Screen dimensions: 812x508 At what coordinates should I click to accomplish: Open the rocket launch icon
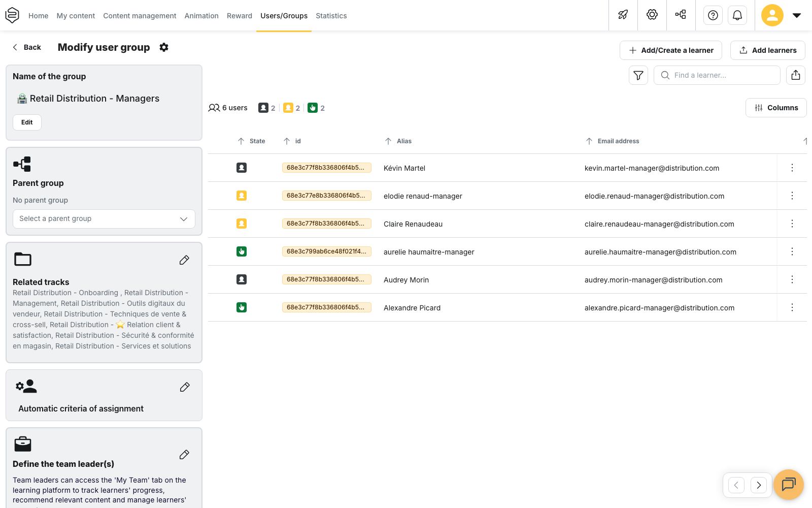[x=623, y=15]
